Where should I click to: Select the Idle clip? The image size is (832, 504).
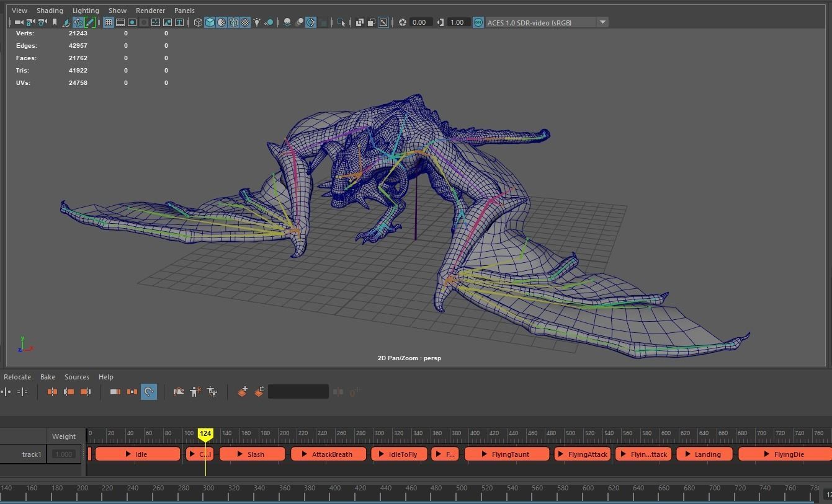pyautogui.click(x=138, y=454)
